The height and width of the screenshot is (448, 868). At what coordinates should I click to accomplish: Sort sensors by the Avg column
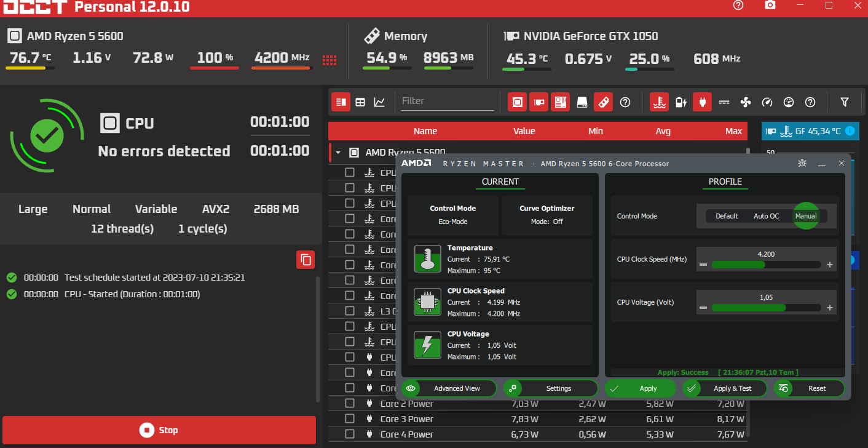click(663, 131)
